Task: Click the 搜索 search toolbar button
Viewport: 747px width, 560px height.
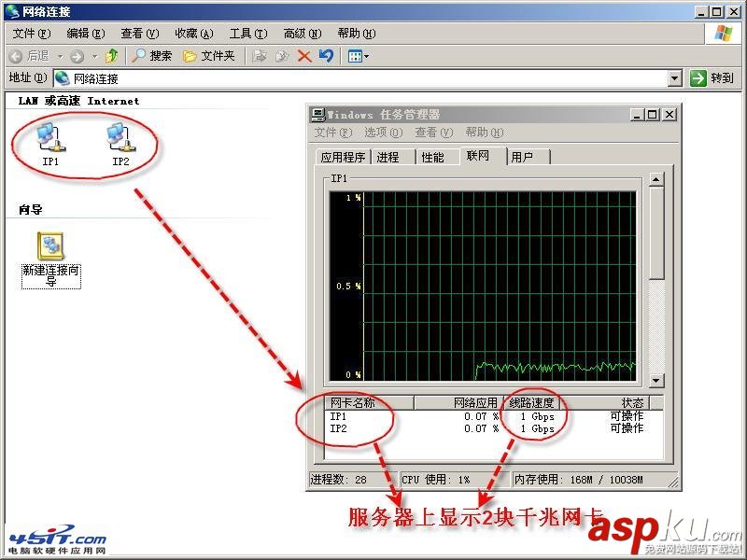Action: pos(151,56)
